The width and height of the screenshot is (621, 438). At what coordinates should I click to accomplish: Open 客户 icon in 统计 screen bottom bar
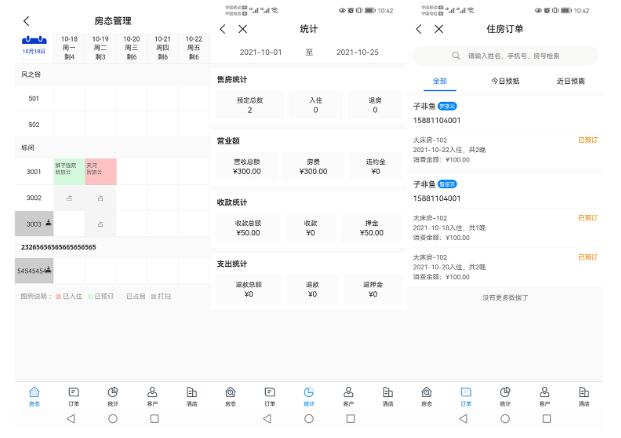tap(348, 395)
